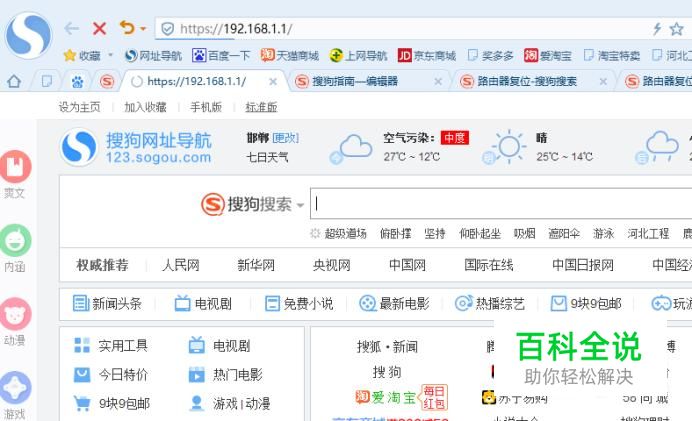The image size is (692, 421).
Task: Close the 路由器复位-搜狗搜索 tab
Action: click(x=603, y=82)
